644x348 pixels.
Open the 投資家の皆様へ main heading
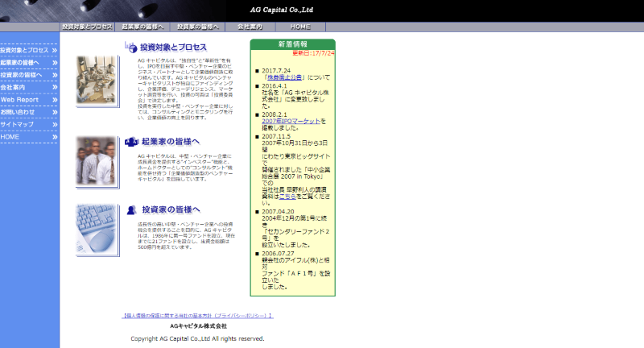point(171,209)
